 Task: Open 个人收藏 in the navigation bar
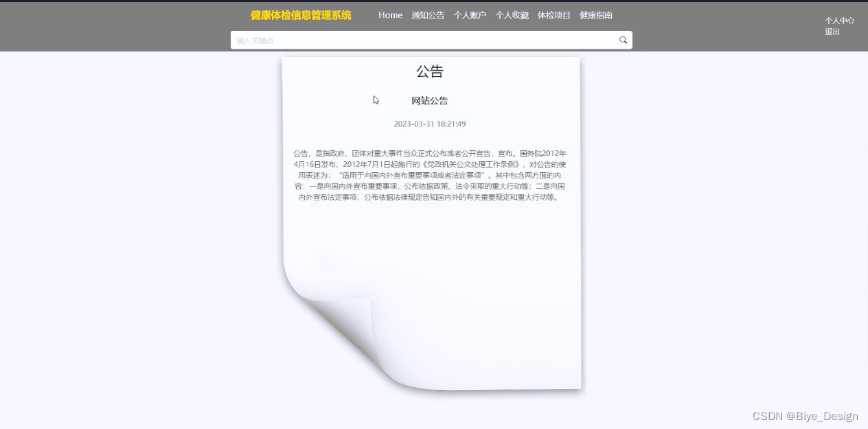(512, 15)
